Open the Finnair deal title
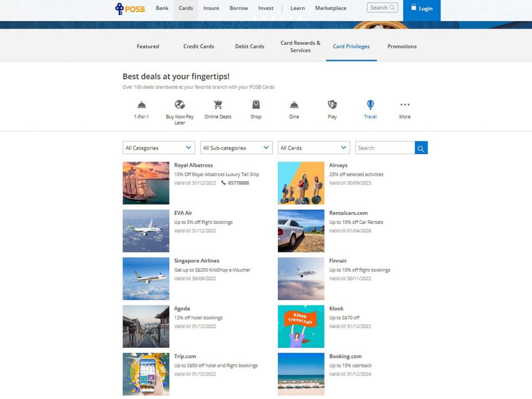This screenshot has width=532, height=399. tap(338, 261)
